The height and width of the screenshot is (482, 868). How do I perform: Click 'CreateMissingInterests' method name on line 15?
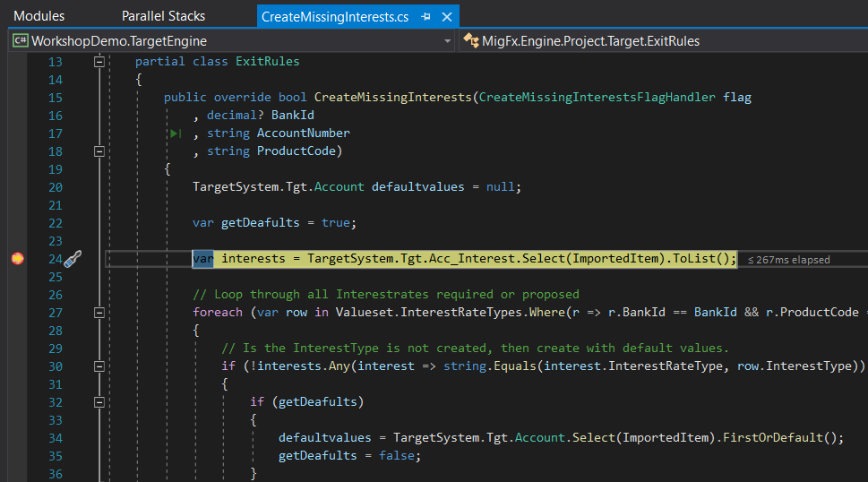coord(393,98)
